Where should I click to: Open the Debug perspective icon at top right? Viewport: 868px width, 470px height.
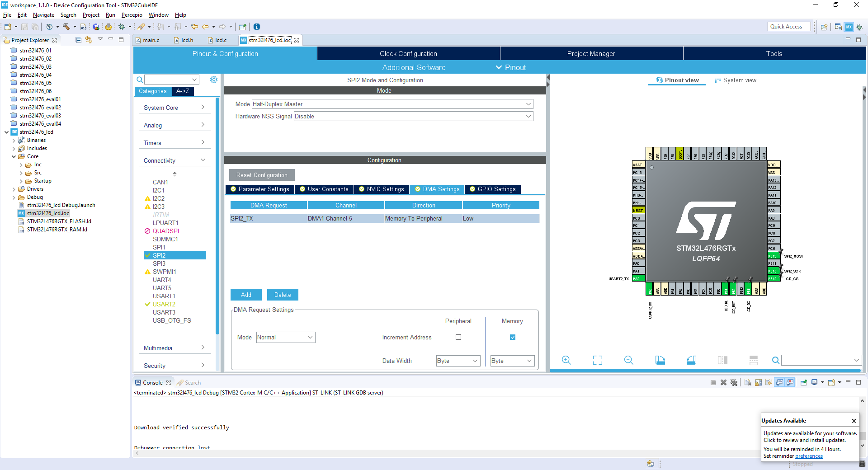click(859, 27)
